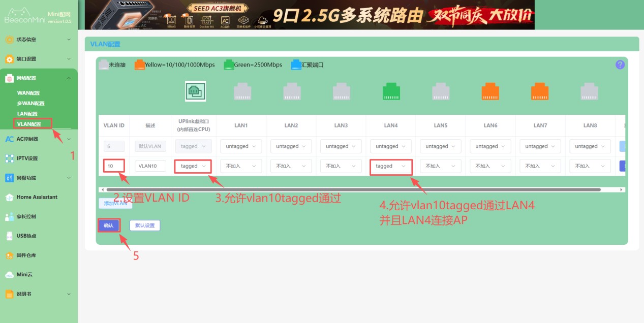Click the IPTV设置 grid icon
Screen dimensions: 644x323
click(9, 158)
